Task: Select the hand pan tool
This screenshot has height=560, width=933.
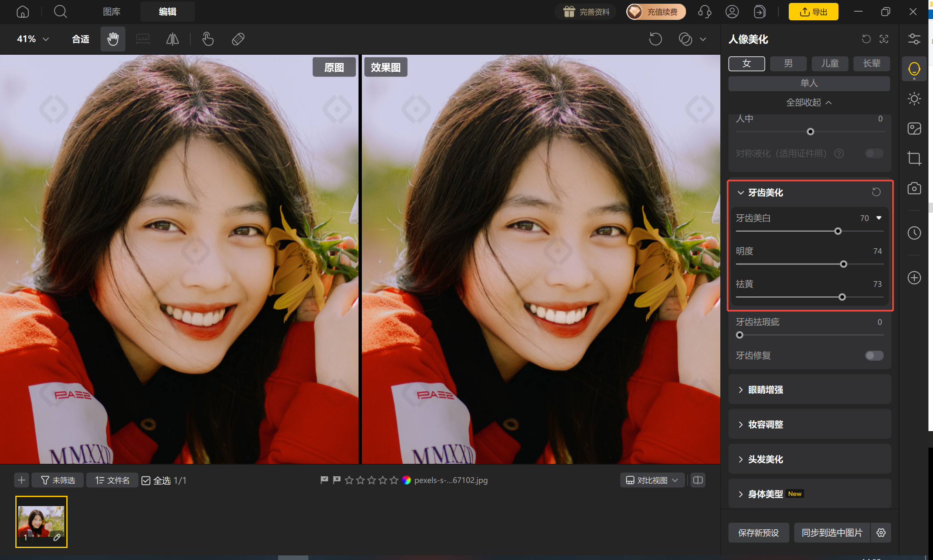Action: click(x=113, y=39)
